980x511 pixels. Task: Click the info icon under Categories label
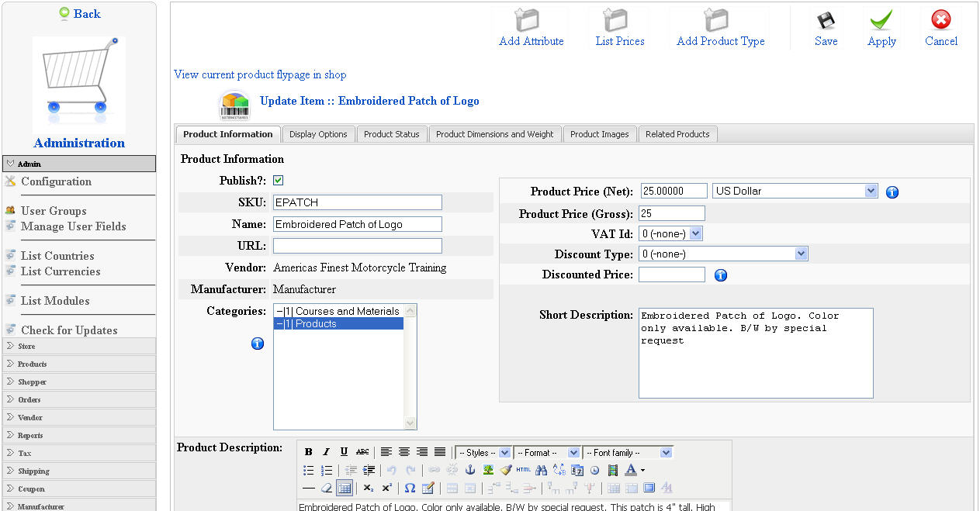click(258, 343)
